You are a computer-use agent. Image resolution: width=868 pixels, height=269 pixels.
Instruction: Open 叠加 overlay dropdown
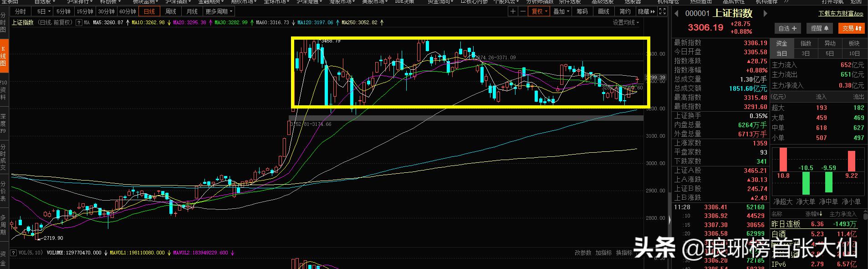pos(561,11)
